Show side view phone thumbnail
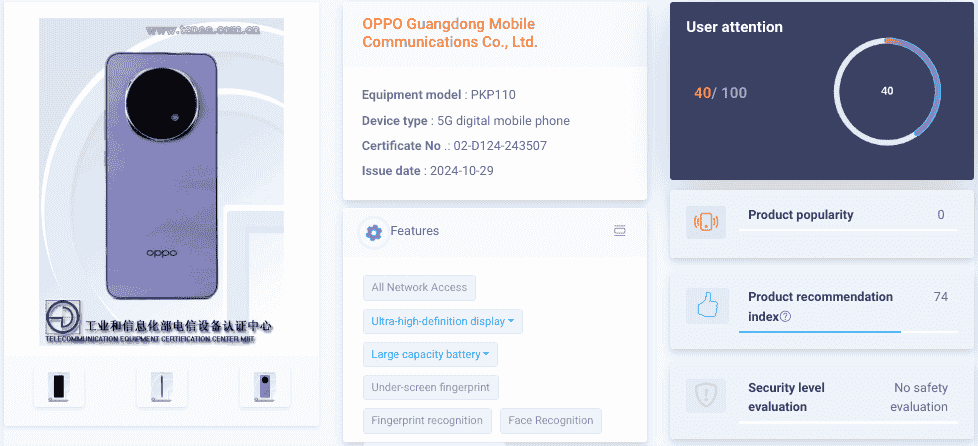This screenshot has width=978, height=446. [x=162, y=385]
